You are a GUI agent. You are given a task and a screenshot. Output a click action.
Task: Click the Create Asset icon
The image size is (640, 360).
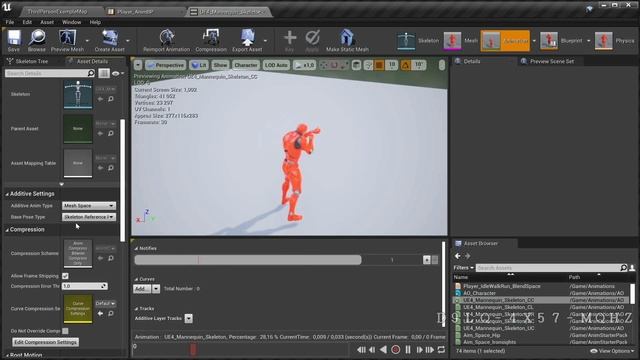[109, 40]
